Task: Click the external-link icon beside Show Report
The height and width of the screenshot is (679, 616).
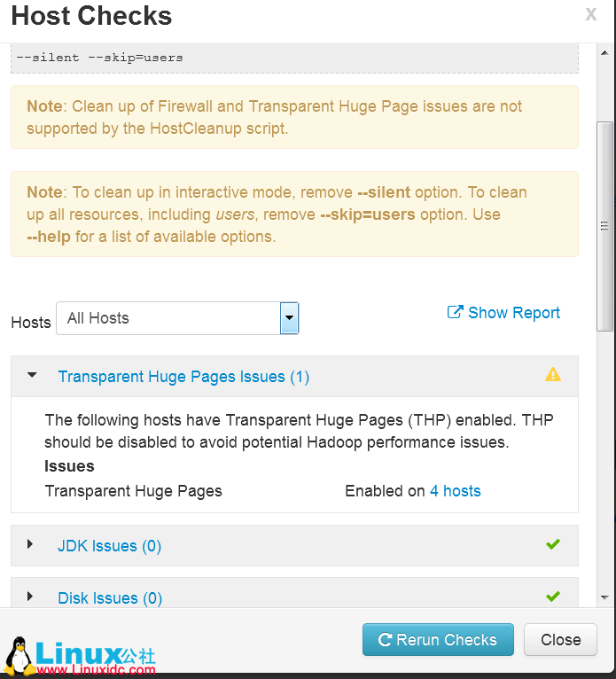Action: (x=455, y=312)
